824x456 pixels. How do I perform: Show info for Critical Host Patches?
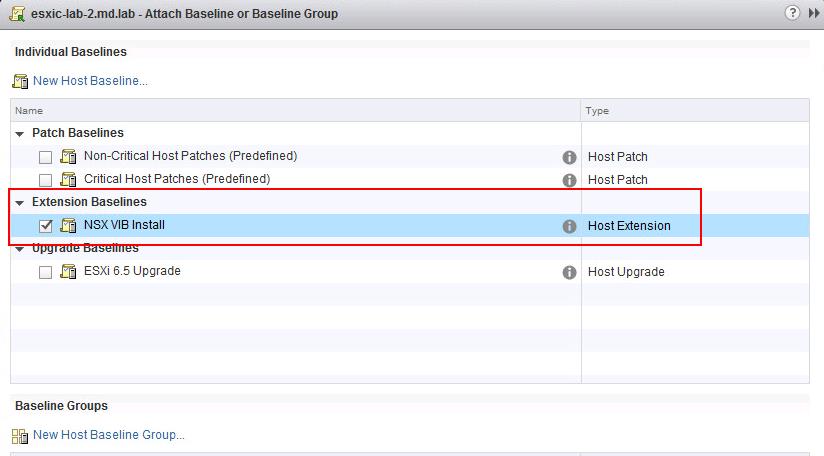click(569, 180)
